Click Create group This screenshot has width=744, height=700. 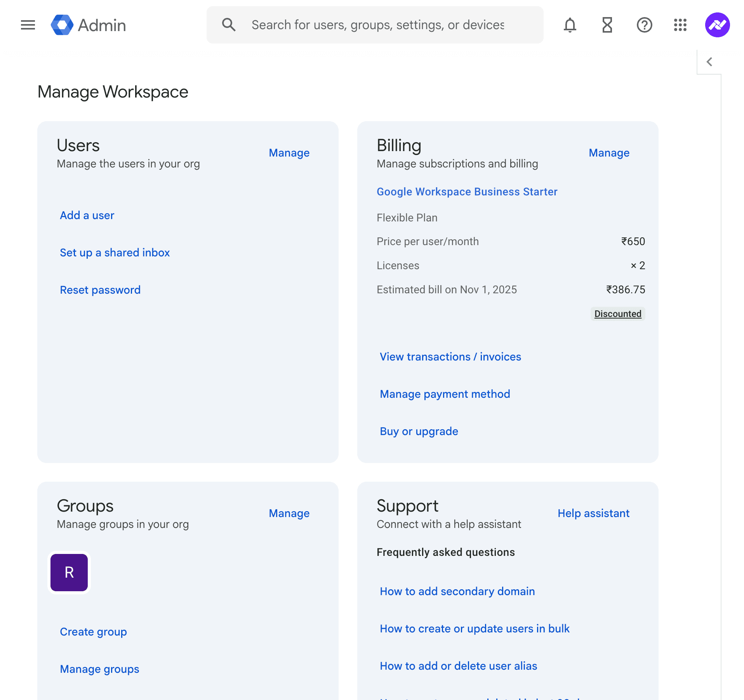94,632
